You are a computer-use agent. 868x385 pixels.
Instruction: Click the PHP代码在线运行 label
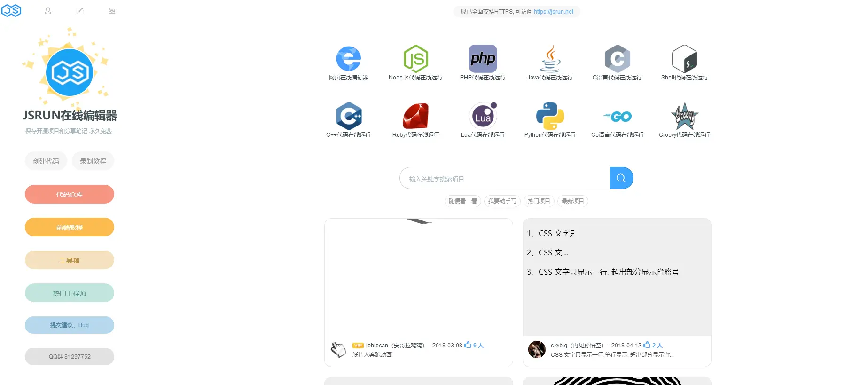[x=483, y=78]
